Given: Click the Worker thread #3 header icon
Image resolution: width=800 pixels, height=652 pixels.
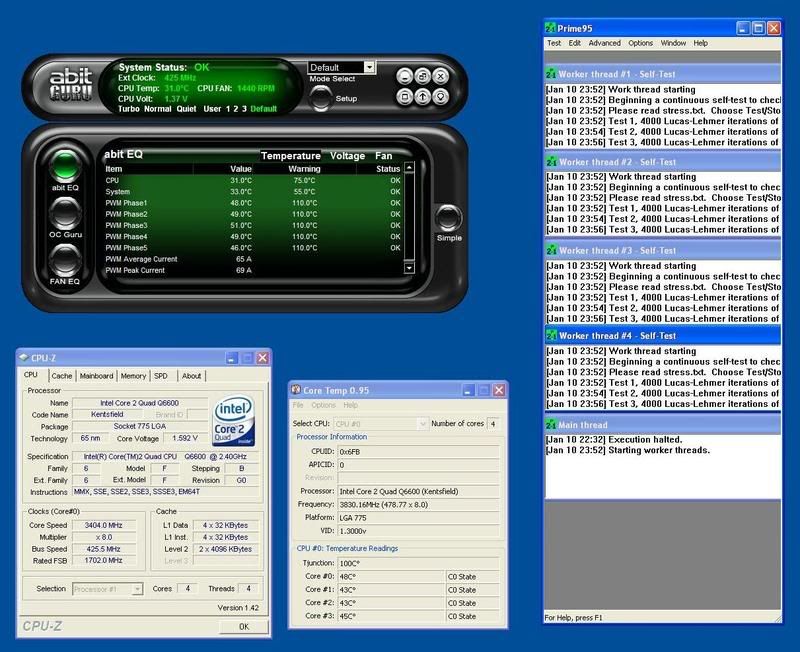Looking at the screenshot, I should pyautogui.click(x=551, y=250).
